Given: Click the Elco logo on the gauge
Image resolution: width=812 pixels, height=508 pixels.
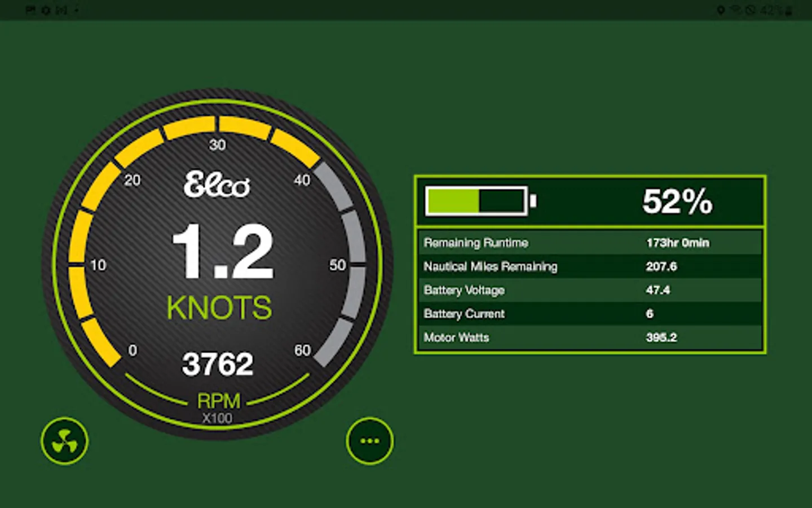Looking at the screenshot, I should [217, 185].
